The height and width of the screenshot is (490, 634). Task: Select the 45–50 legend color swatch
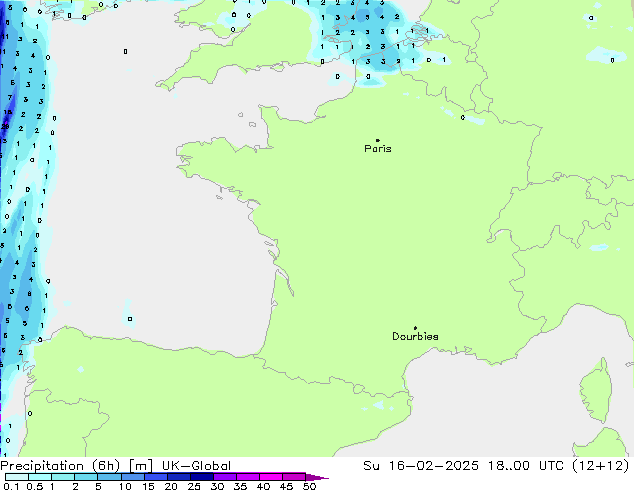tap(294, 477)
